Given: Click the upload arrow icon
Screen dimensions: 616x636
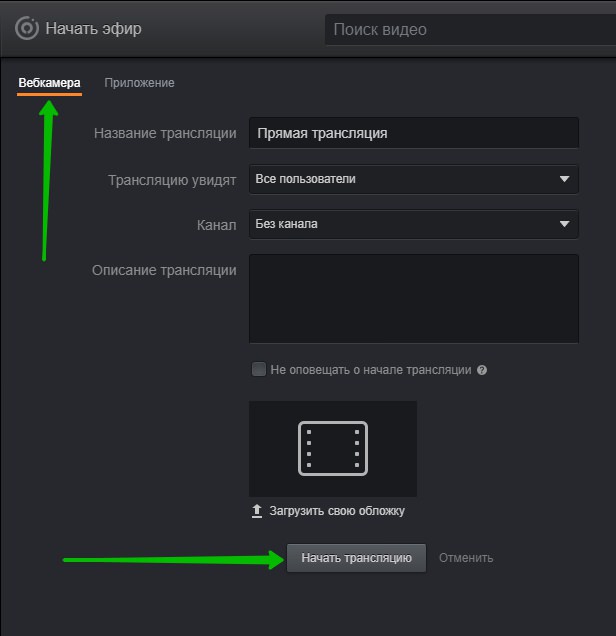Looking at the screenshot, I should tap(257, 511).
